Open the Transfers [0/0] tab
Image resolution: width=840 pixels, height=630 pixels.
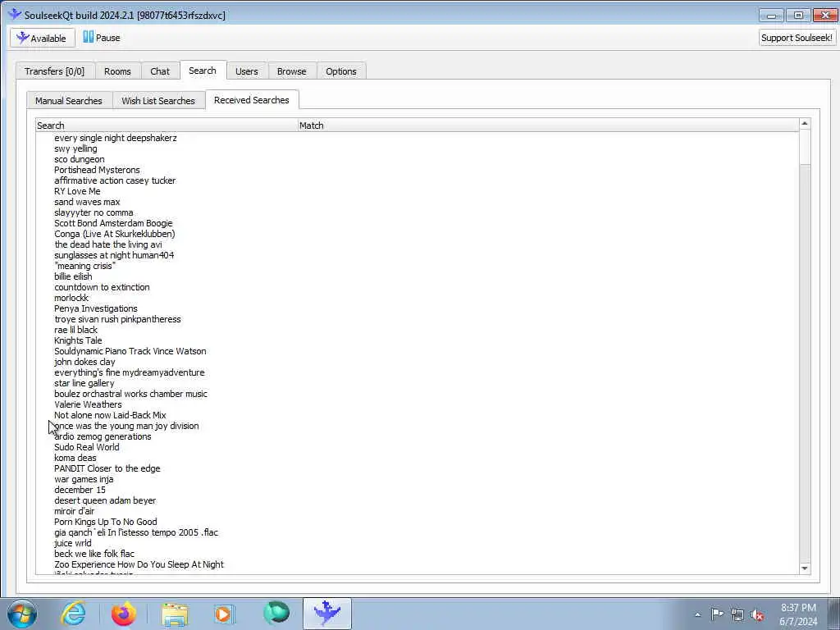click(x=55, y=71)
